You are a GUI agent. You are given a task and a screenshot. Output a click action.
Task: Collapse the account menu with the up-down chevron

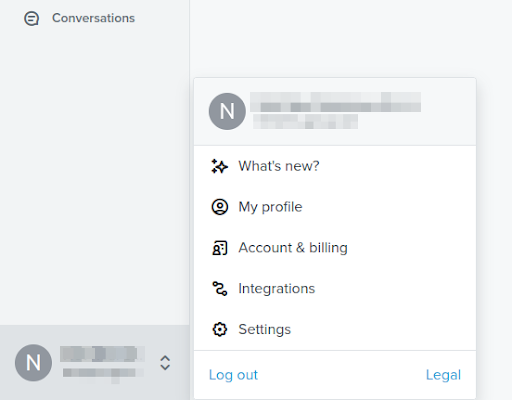165,363
